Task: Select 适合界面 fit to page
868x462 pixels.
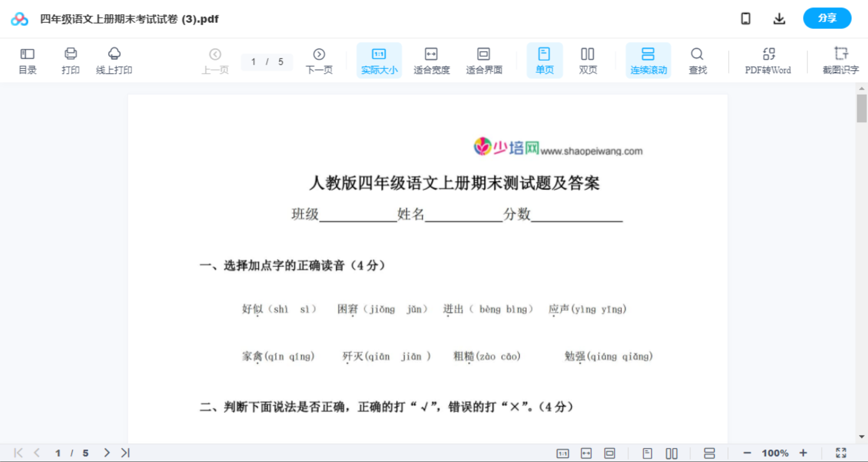Action: (484, 60)
